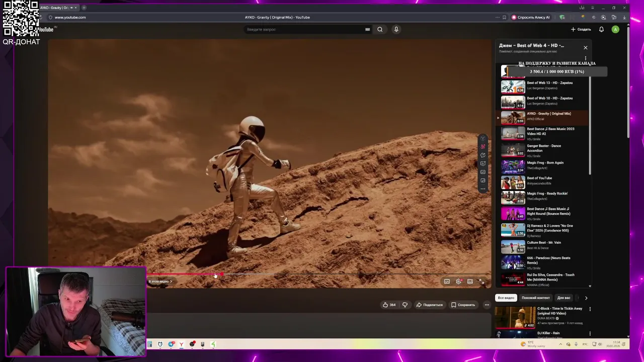This screenshot has height=362, width=644.
Task: Open Telegram from the taskbar
Action: click(171, 344)
